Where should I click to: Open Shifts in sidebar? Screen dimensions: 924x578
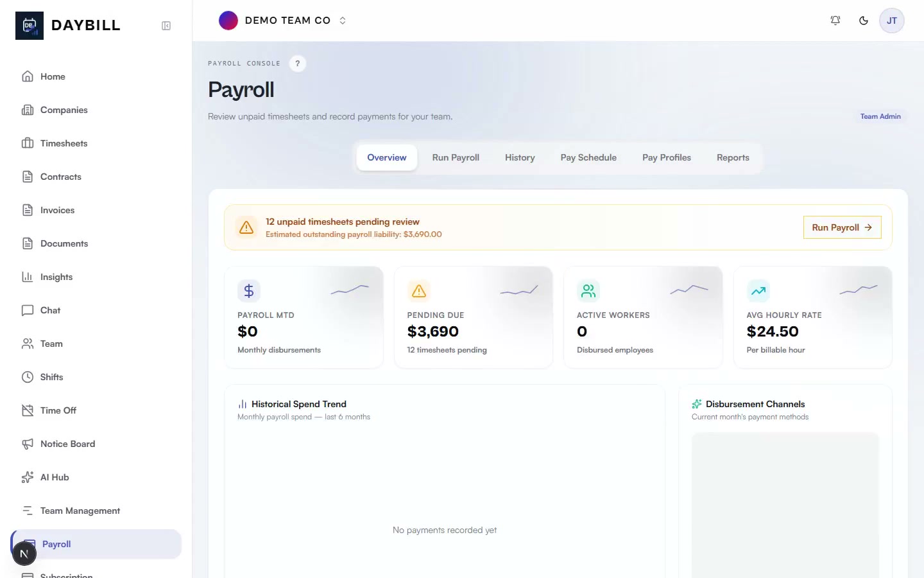click(x=96, y=377)
